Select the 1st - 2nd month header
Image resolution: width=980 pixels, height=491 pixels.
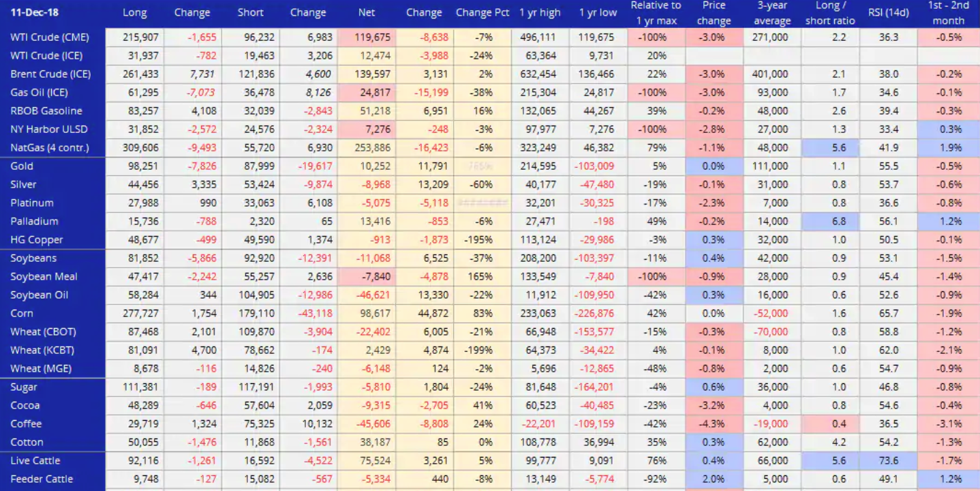(948, 12)
